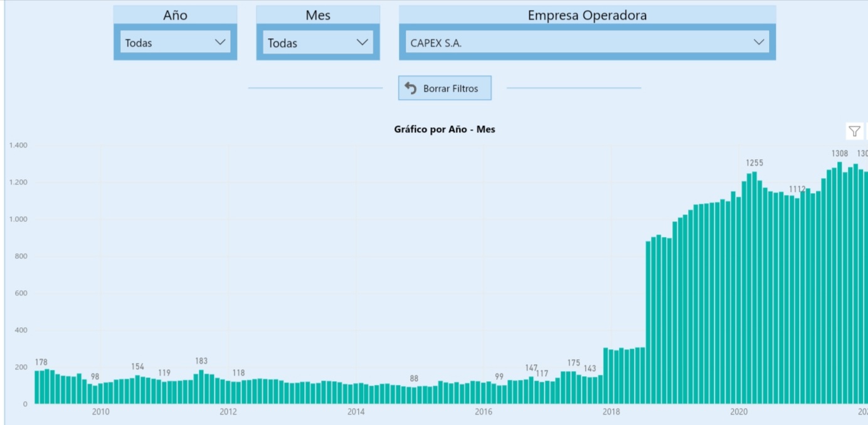Click the Año slicer header
This screenshot has height=425, width=868.
176,15
